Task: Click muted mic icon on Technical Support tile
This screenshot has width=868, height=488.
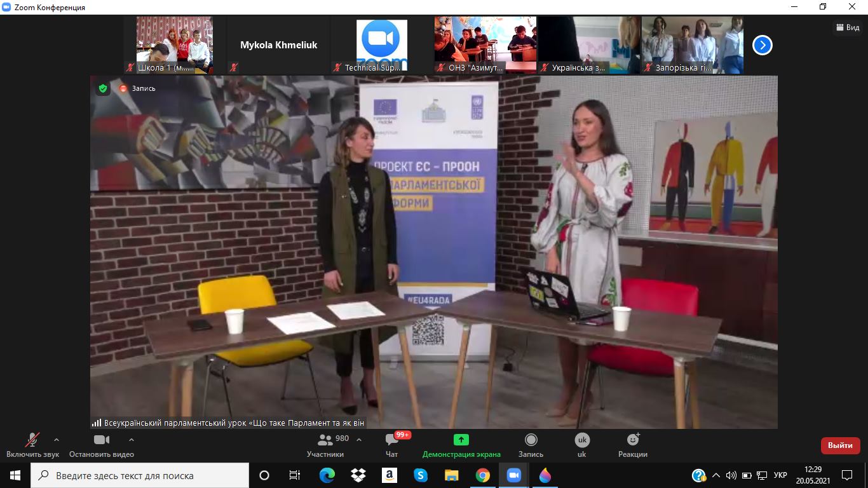Action: pos(337,67)
